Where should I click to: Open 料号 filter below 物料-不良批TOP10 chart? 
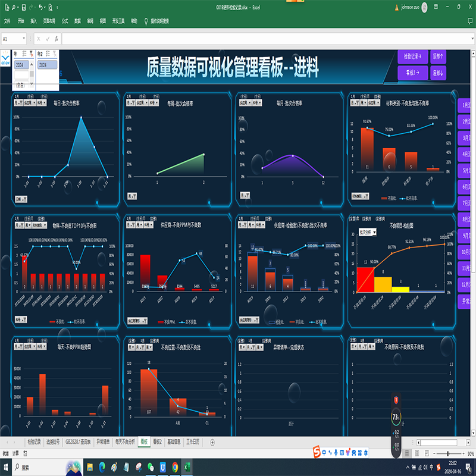click(21, 320)
